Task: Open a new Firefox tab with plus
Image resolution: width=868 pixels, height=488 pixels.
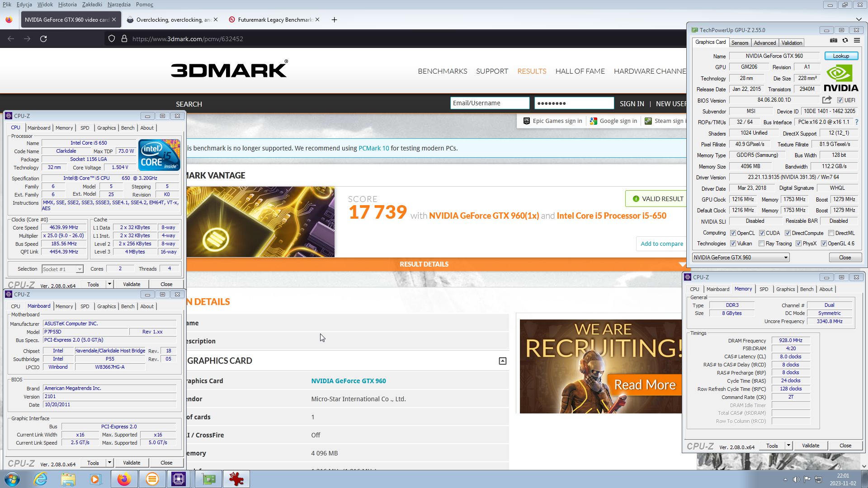Action: pyautogui.click(x=334, y=19)
